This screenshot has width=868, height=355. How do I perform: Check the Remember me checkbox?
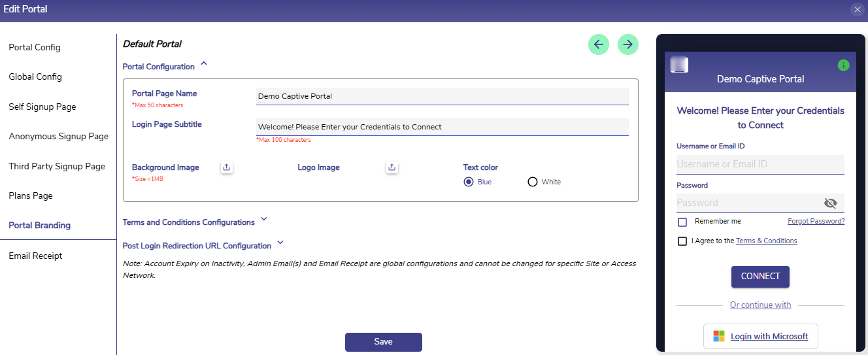click(682, 222)
